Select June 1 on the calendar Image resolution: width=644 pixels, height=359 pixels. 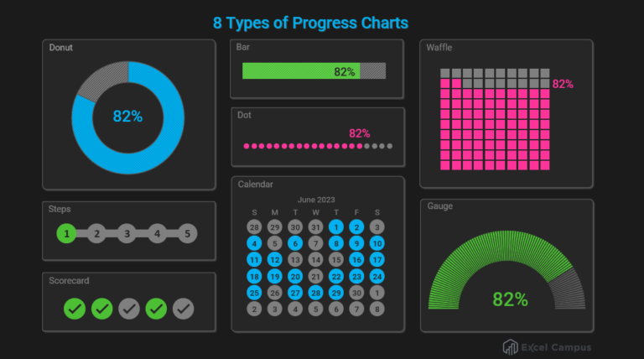click(336, 226)
